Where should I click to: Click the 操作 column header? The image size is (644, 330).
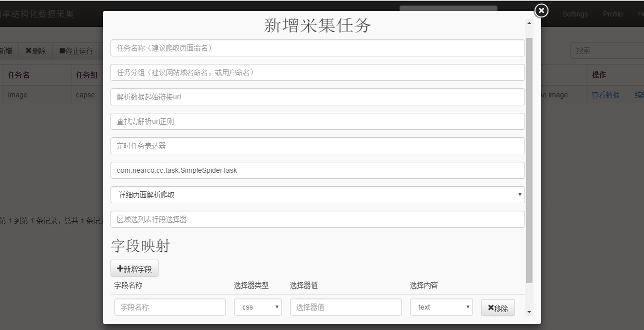click(x=599, y=75)
